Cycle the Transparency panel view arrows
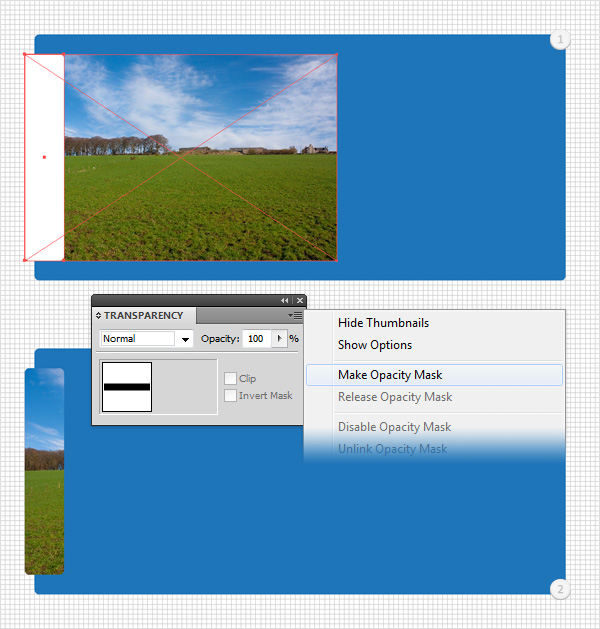Image resolution: width=600 pixels, height=629 pixels. pyautogui.click(x=98, y=316)
